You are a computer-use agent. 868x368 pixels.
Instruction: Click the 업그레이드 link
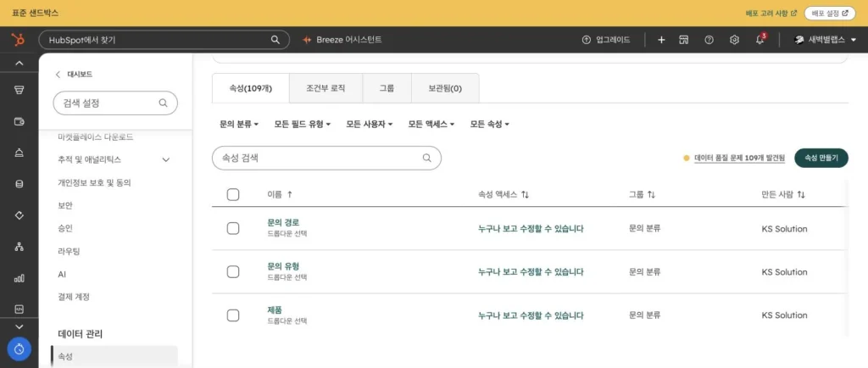[605, 40]
